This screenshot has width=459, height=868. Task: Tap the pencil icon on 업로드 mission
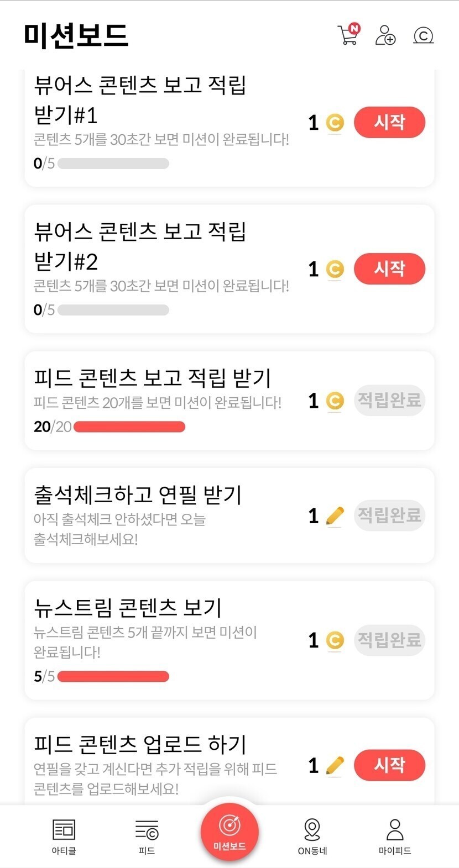335,765
